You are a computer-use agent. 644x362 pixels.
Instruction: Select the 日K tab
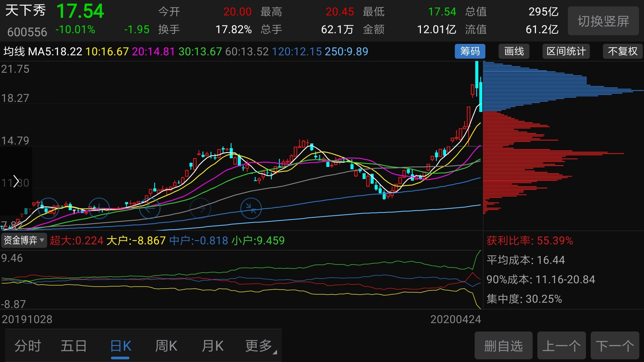pos(120,346)
